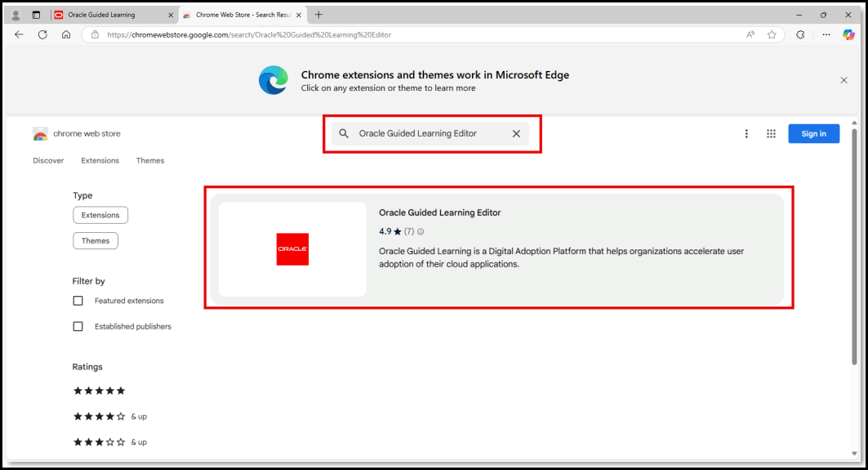This screenshot has width=868, height=470.
Task: Select the Themes type chip
Action: pyautogui.click(x=96, y=240)
